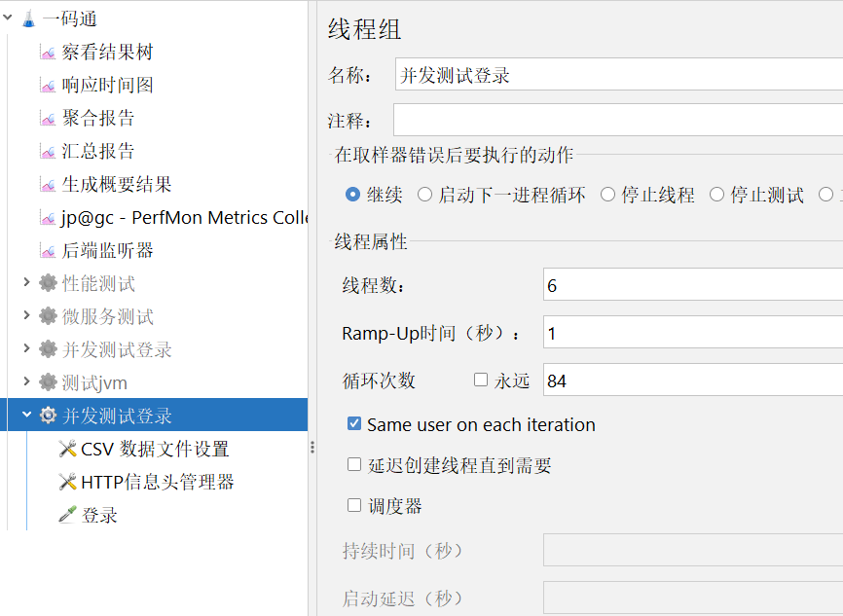Click the 线程数 input field
Image resolution: width=843 pixels, height=616 pixels.
[691, 285]
